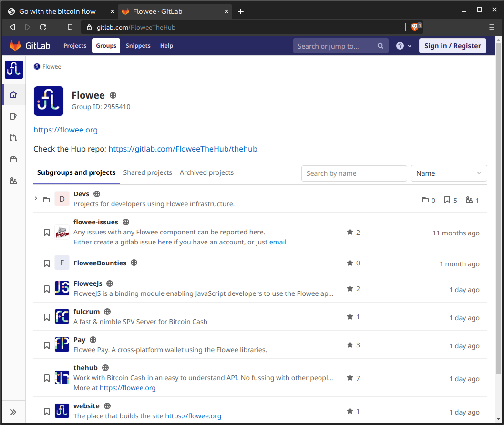
Task: Open the Help question mark dropdown
Action: pos(404,46)
